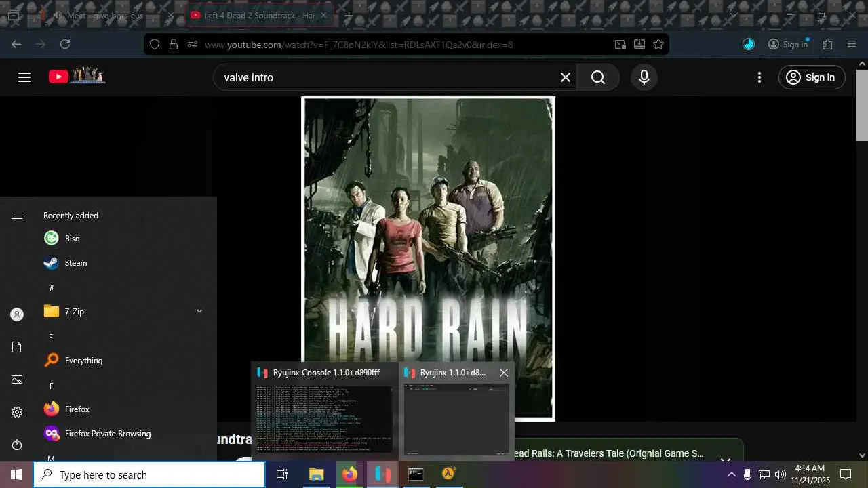Open the tracking protection shield panel

point(155,44)
